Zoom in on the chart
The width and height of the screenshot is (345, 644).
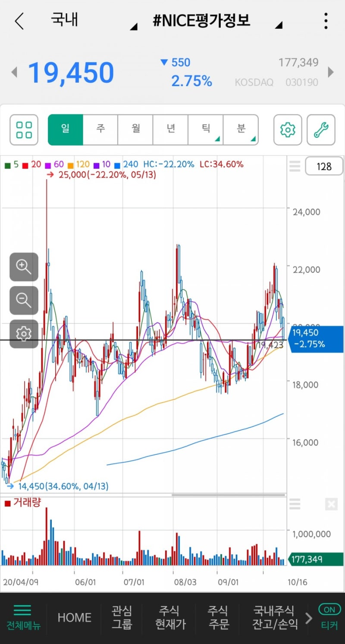(x=24, y=267)
